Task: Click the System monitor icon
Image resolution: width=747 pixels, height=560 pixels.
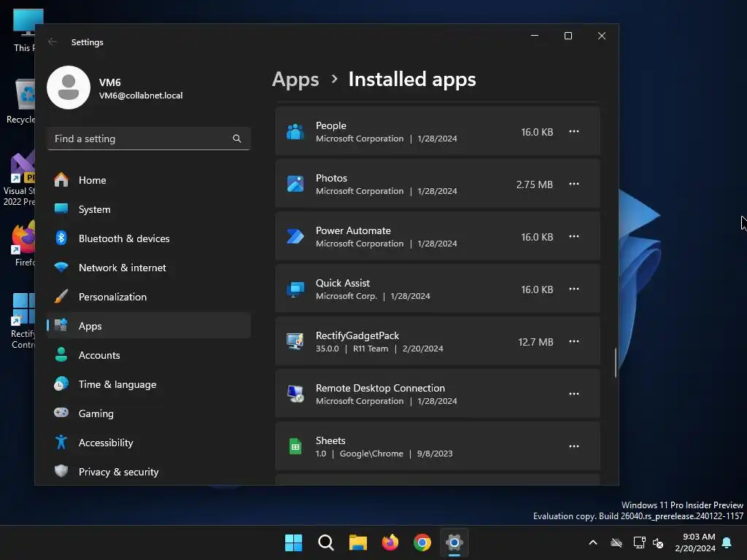Action: click(61, 209)
